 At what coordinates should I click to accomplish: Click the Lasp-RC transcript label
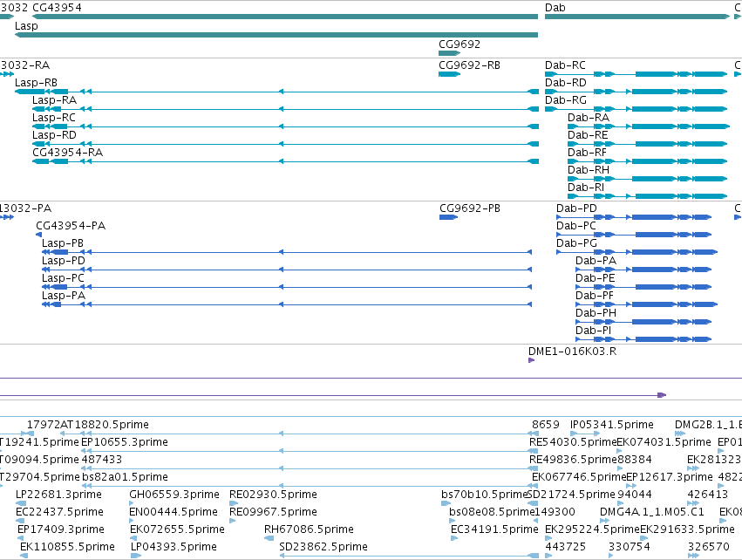coord(54,118)
